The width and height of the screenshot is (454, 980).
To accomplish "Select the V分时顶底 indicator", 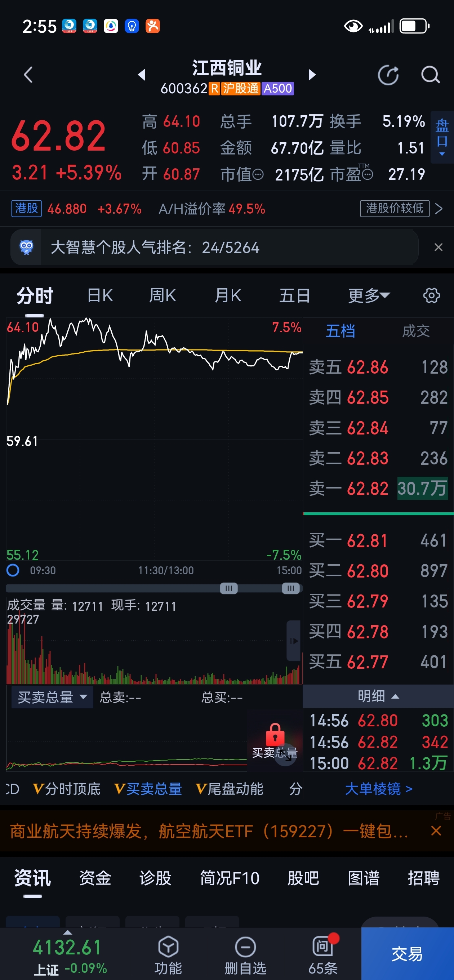I will [67, 789].
